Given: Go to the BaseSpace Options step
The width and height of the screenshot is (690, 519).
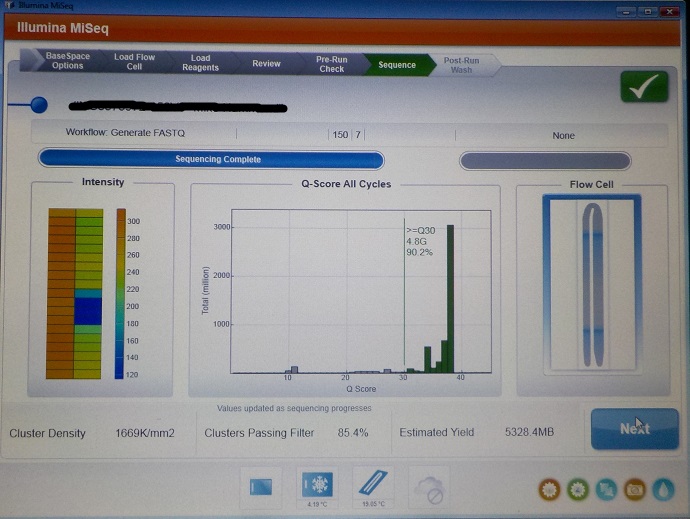Looking at the screenshot, I should tap(68, 62).
